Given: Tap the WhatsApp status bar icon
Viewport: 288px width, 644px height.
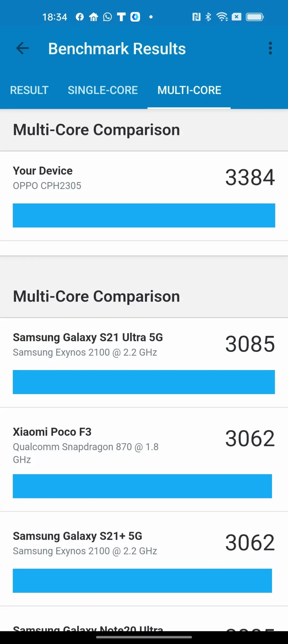Looking at the screenshot, I should tap(107, 17).
